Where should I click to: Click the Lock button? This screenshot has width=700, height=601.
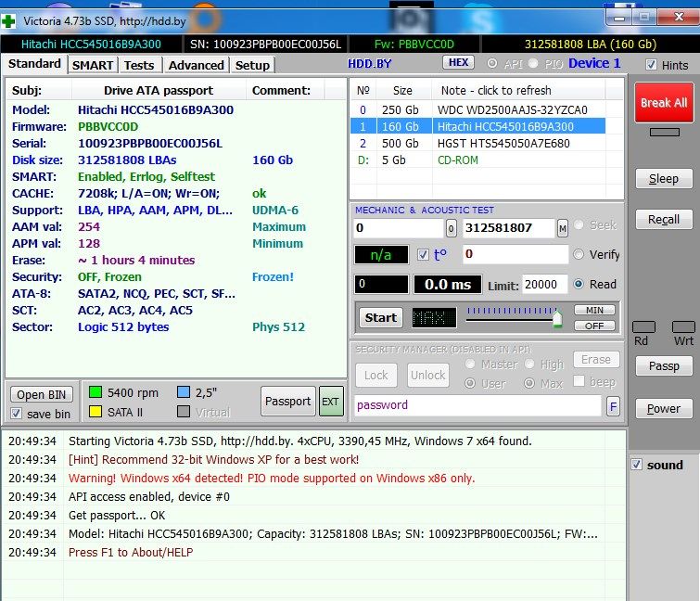click(x=375, y=375)
